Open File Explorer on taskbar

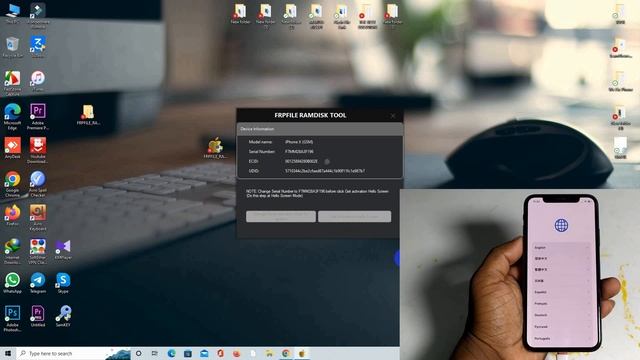(269, 353)
